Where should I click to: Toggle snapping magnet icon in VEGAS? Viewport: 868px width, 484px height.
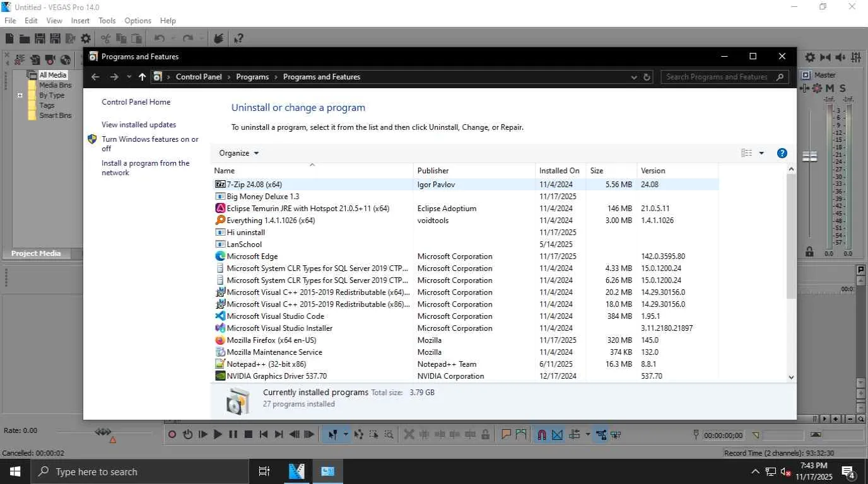tap(541, 434)
